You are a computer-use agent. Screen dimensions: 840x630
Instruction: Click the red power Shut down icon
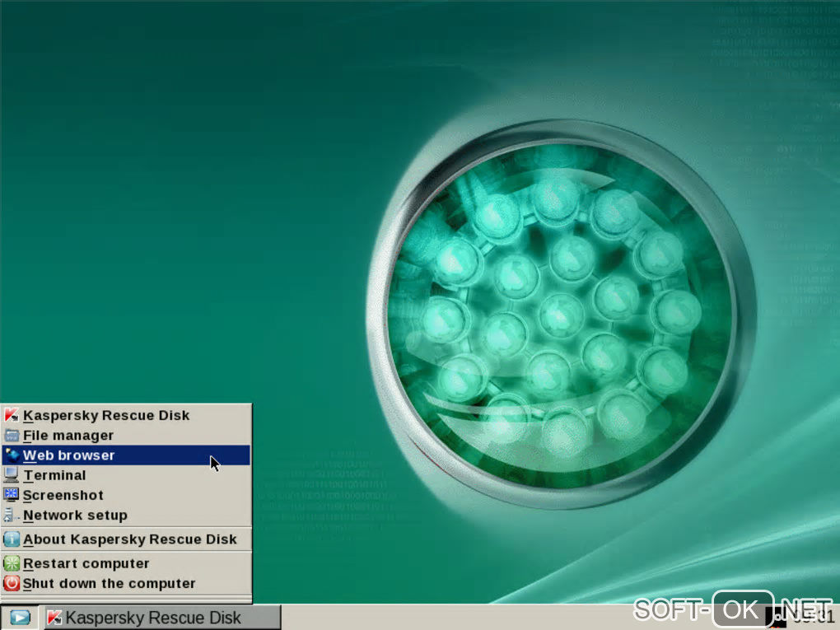12,583
